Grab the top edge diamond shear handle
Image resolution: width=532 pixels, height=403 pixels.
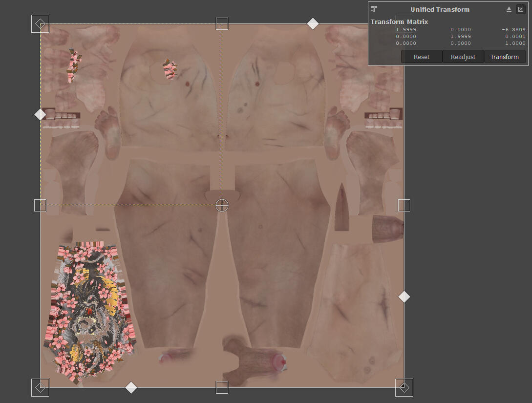click(313, 23)
